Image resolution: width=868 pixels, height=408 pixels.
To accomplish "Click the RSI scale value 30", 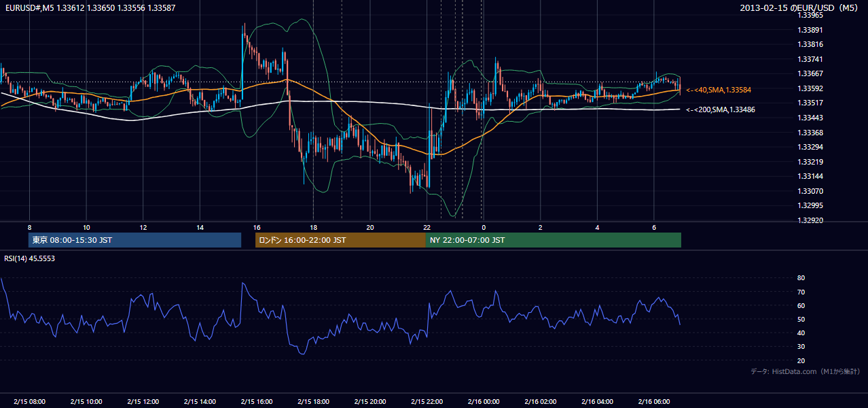I will tap(801, 347).
